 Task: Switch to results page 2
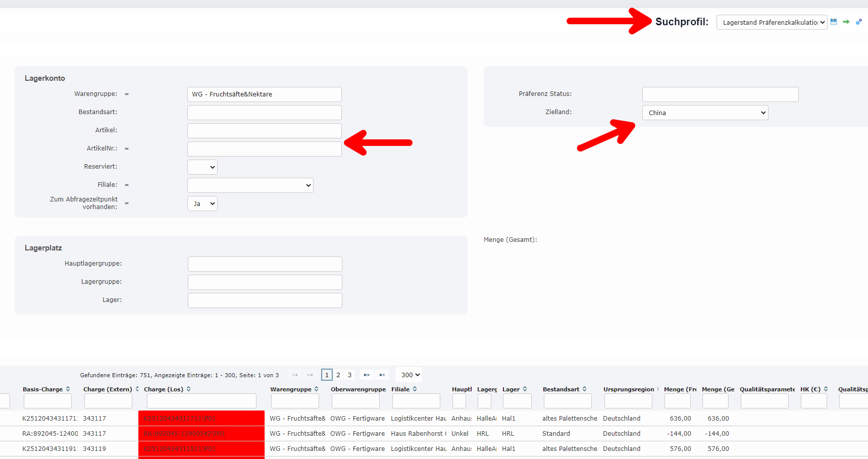[338, 375]
